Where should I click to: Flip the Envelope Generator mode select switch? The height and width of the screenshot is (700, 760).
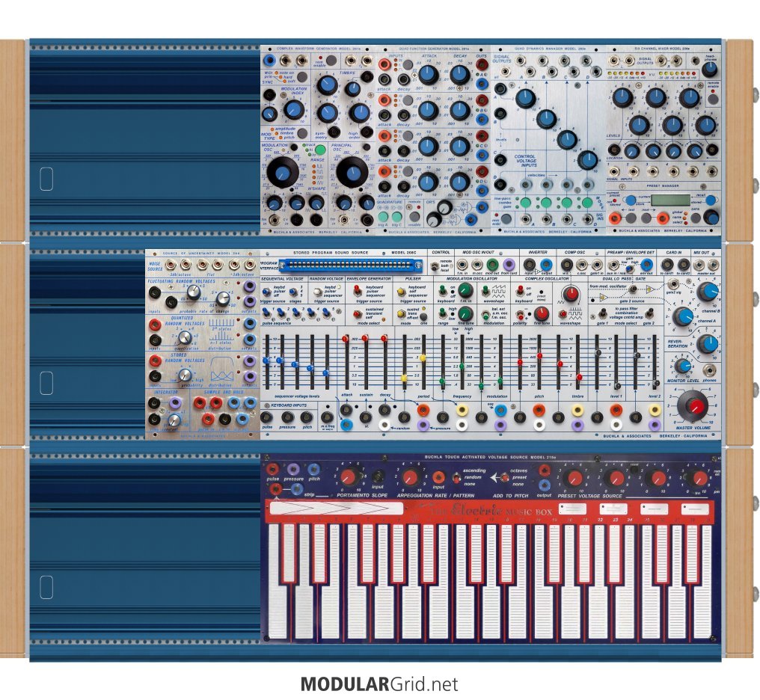point(358,313)
